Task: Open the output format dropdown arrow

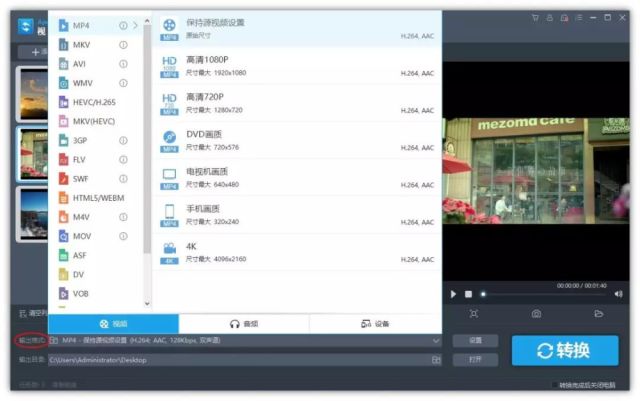Action: point(436,341)
